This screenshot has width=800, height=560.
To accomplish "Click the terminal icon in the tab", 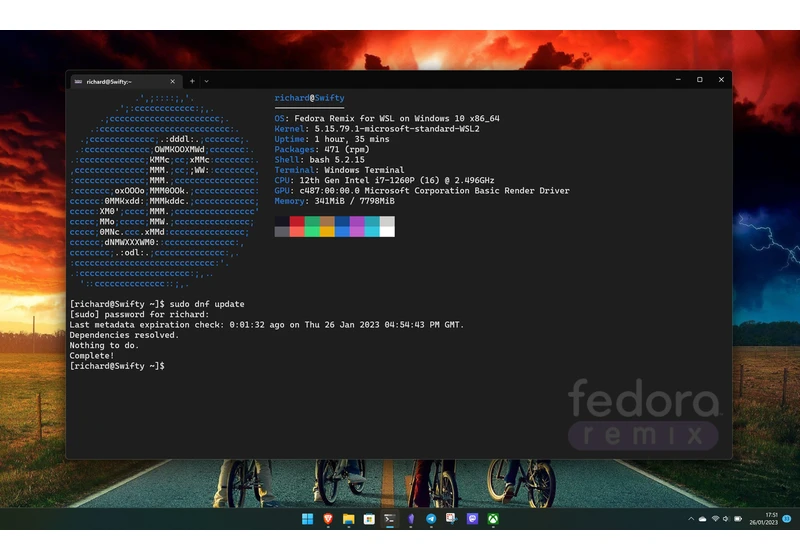I will click(79, 81).
